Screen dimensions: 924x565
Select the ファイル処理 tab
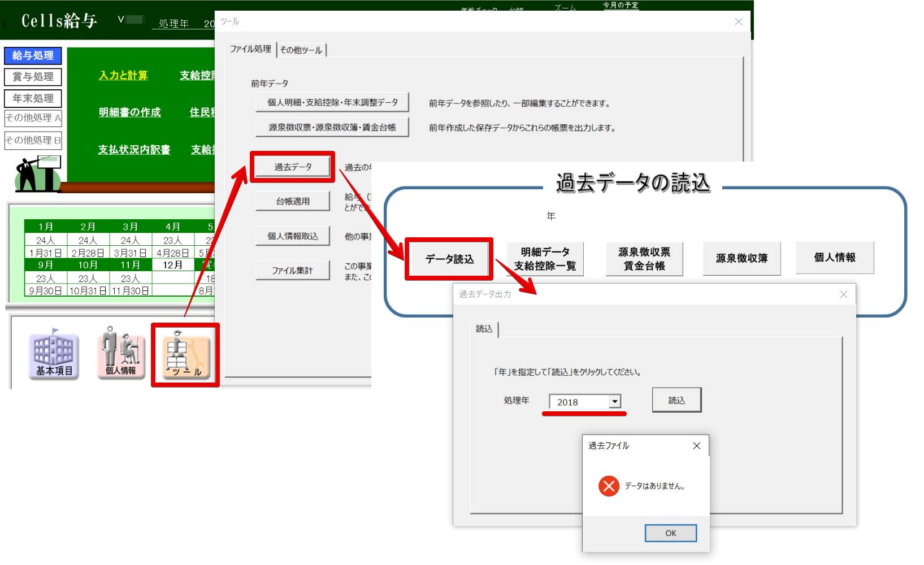click(x=250, y=49)
